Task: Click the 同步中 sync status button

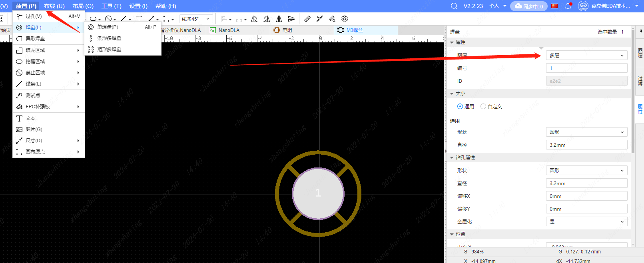Action: tap(529, 6)
